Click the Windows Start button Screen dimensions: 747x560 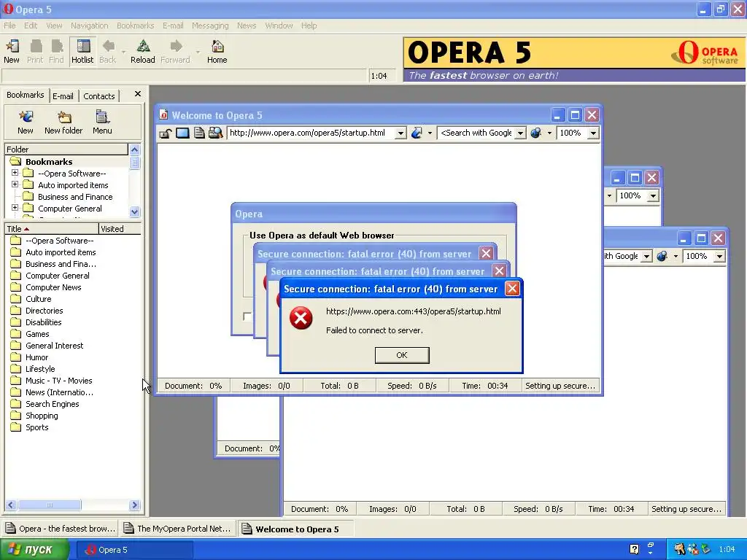click(34, 550)
